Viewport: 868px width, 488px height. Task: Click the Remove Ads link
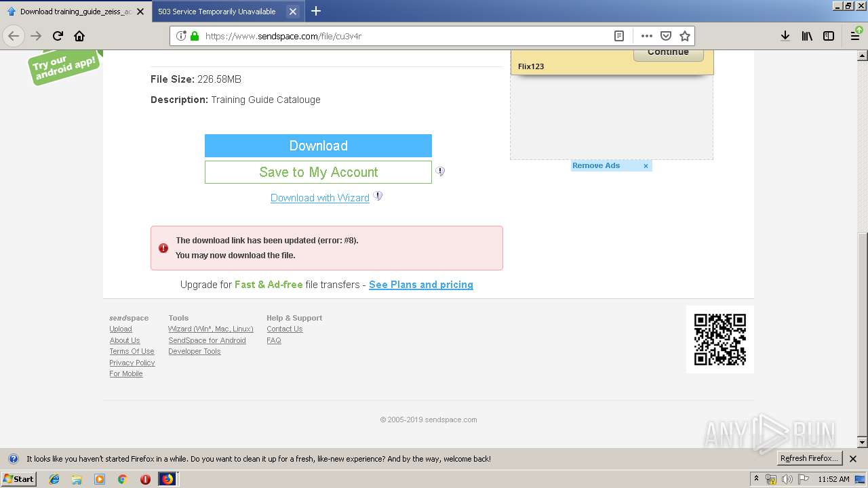pyautogui.click(x=596, y=165)
